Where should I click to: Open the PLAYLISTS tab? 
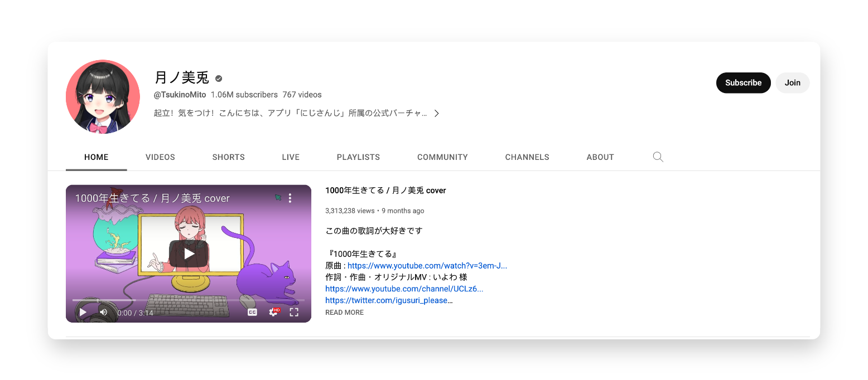coord(358,157)
